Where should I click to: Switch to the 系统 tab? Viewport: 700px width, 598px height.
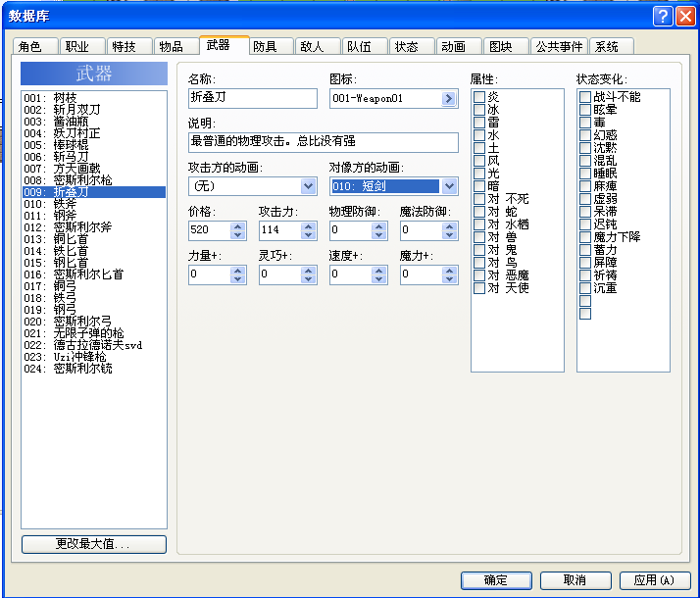tap(612, 46)
